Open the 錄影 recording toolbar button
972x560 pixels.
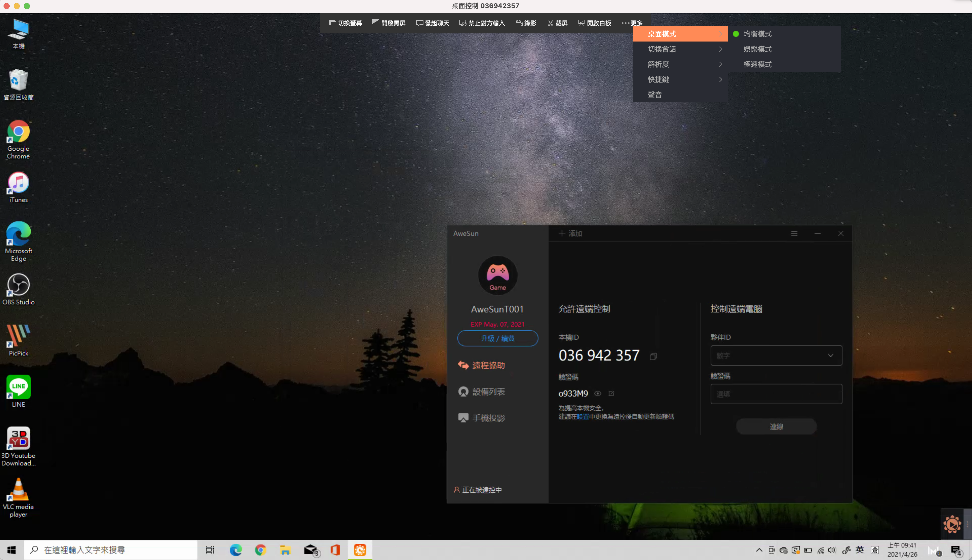pyautogui.click(x=526, y=23)
